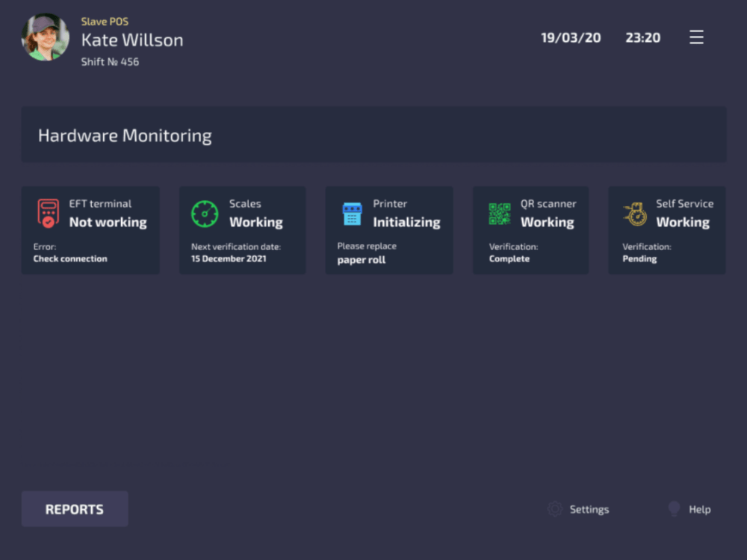Click '15 December 2021' verification date
This screenshot has height=560, width=747.
point(229,258)
